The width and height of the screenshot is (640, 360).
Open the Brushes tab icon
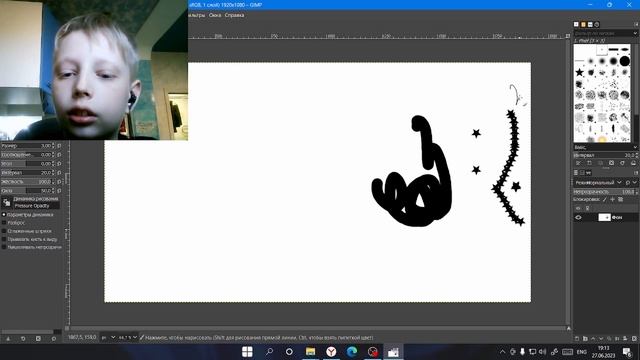point(576,24)
